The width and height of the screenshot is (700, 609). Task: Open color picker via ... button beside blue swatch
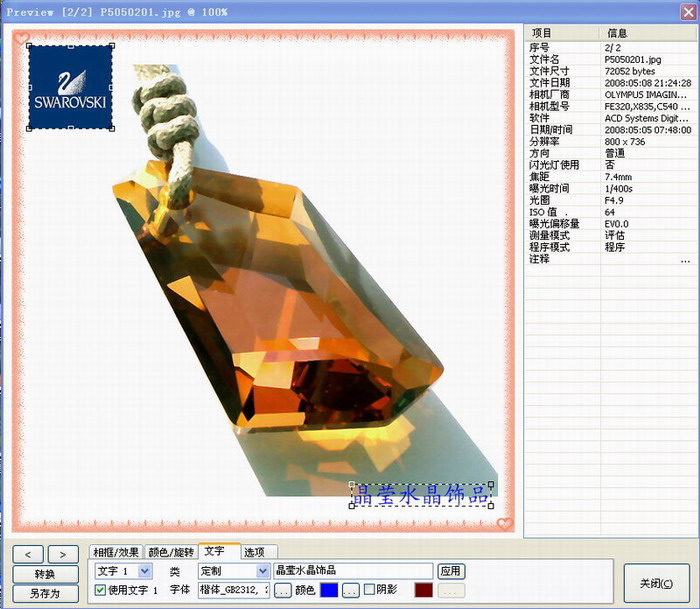(x=351, y=591)
